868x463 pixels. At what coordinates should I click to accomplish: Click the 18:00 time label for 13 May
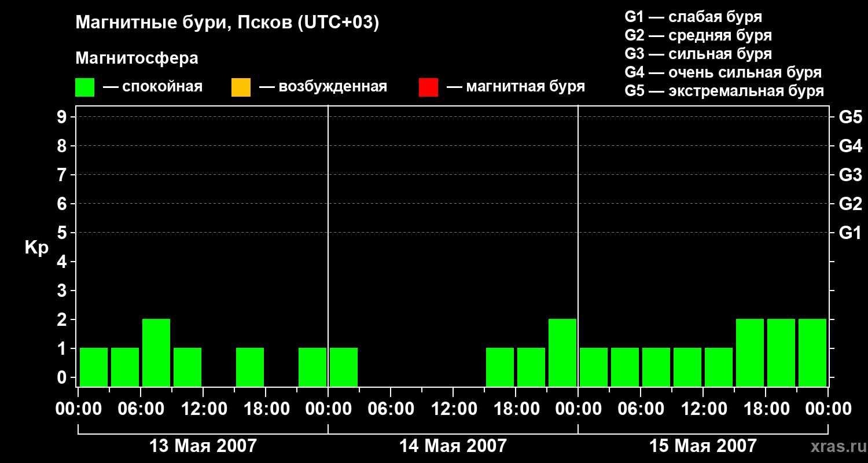[x=266, y=409]
